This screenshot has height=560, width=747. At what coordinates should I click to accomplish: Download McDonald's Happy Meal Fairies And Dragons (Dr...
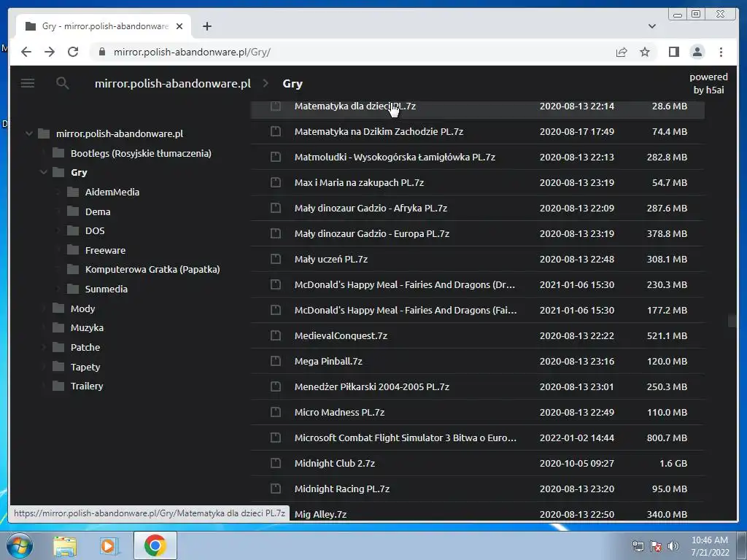404,284
